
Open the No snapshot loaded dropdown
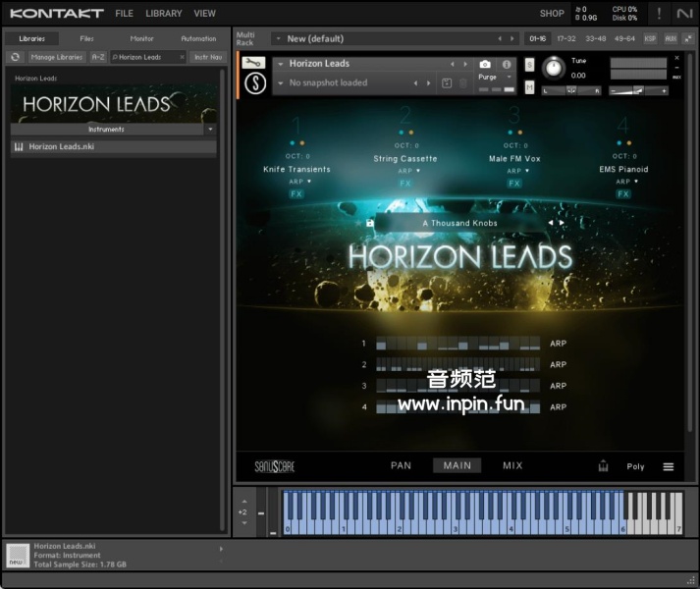(281, 83)
